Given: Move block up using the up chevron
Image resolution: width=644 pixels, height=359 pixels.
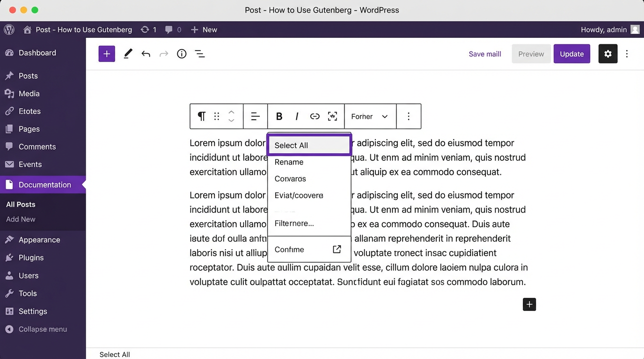Looking at the screenshot, I should [231, 112].
